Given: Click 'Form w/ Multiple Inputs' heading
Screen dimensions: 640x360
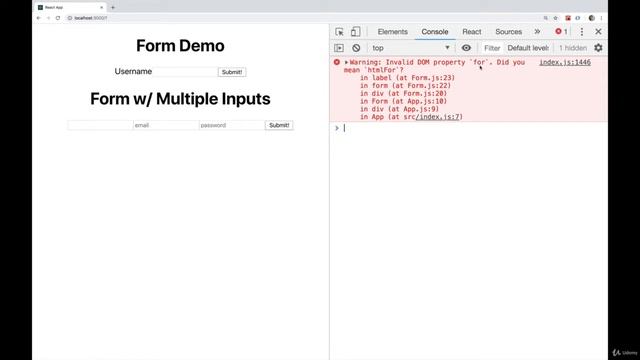Looking at the screenshot, I should 180,99.
